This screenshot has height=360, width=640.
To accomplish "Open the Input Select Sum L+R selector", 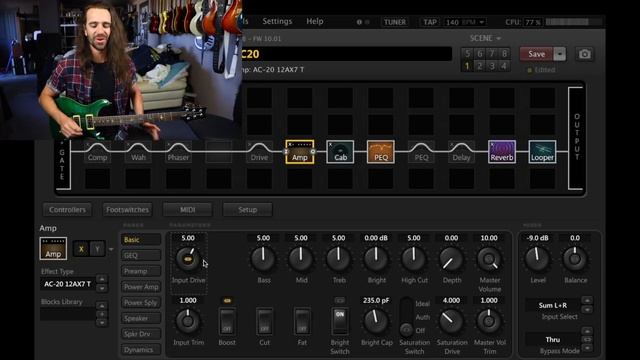I will (x=553, y=305).
